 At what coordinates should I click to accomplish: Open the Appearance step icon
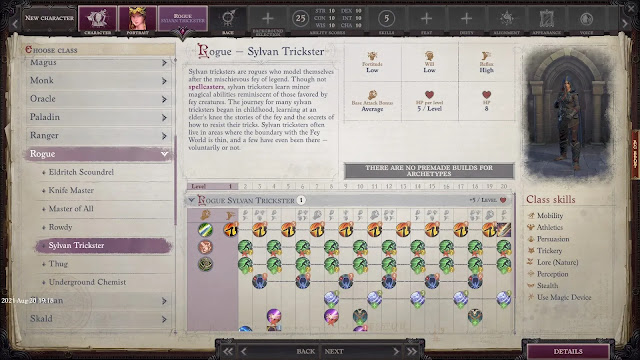tap(547, 18)
